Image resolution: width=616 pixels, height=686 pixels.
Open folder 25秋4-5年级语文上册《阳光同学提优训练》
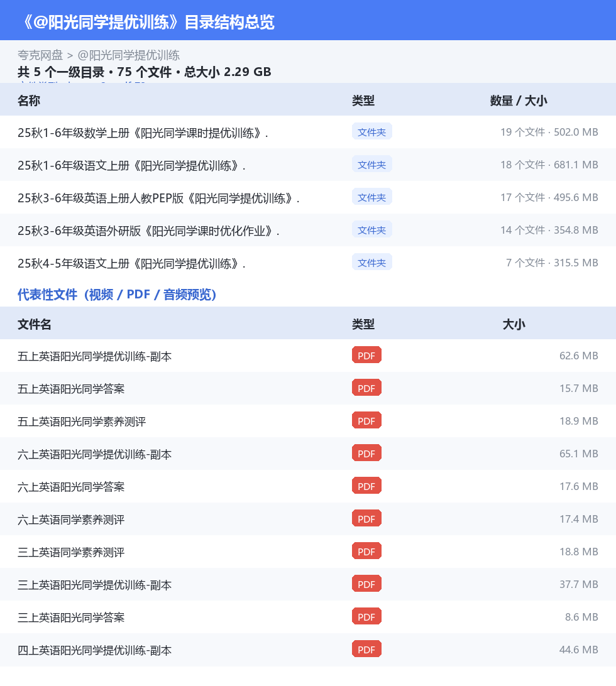tap(131, 263)
